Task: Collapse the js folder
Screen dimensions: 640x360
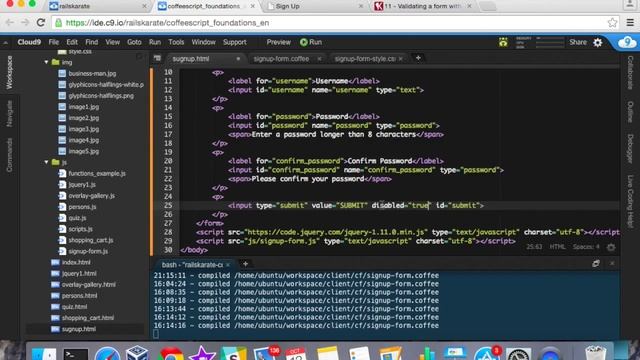Action: tap(46, 162)
